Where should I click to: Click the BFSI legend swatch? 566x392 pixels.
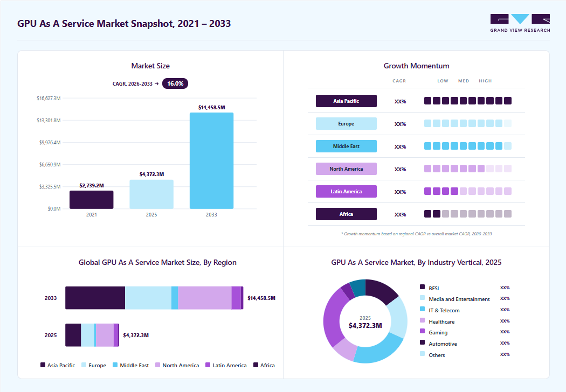pos(422,286)
